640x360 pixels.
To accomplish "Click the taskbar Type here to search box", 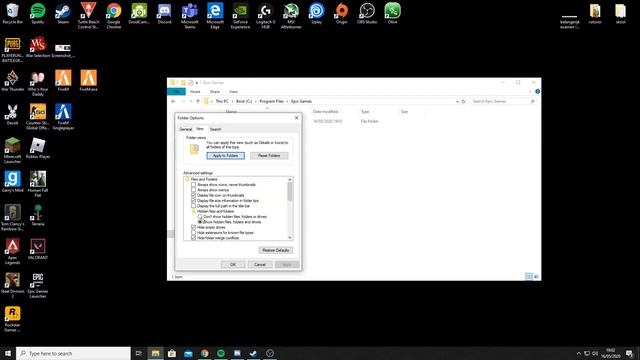I will [x=73, y=353].
